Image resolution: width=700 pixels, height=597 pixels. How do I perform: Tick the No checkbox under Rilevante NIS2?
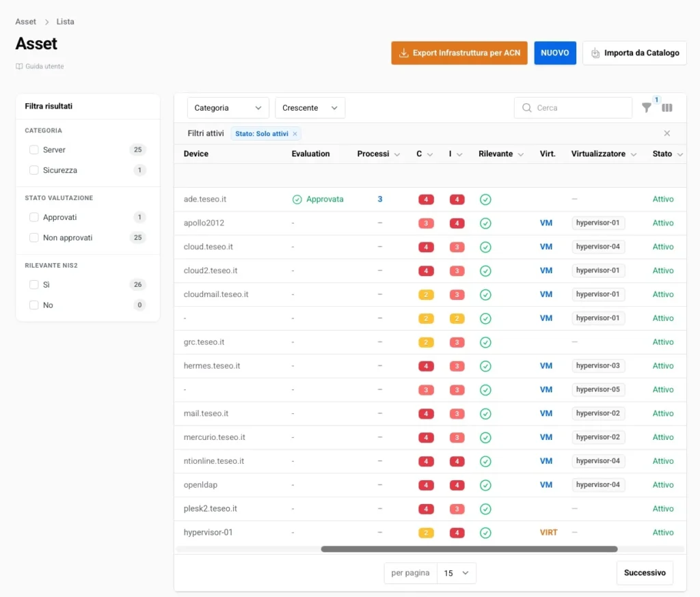click(34, 305)
